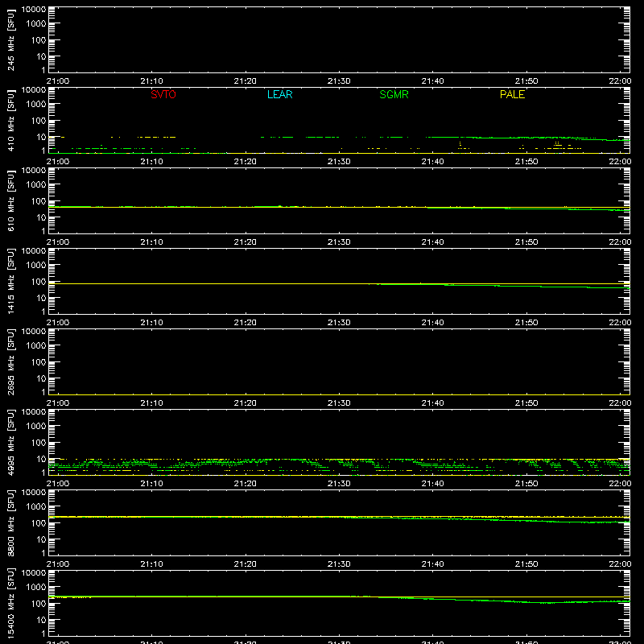Click 21:10 tick under the 1415 MHz panel
The width and height of the screenshot is (644, 644).
[151, 323]
